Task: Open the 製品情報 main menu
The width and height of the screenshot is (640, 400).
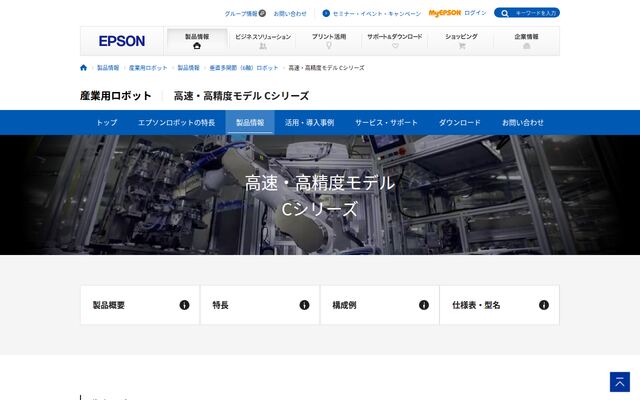Action: [x=197, y=41]
